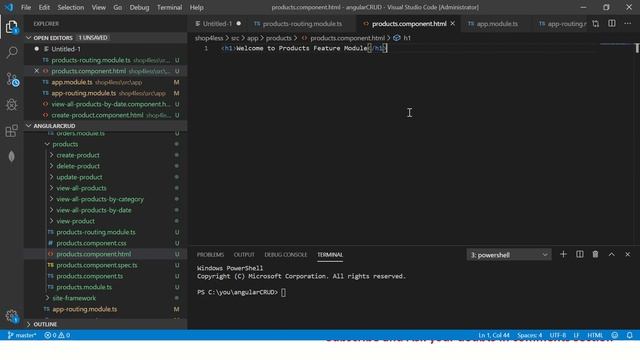Open the Debug view in activity bar
Image resolution: width=640 pixels, height=360 pixels.
pos(12,105)
